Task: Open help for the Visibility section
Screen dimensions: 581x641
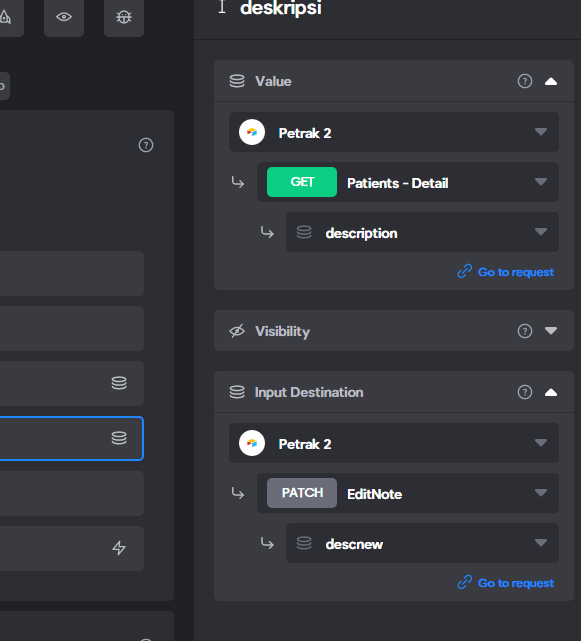Action: 525,331
